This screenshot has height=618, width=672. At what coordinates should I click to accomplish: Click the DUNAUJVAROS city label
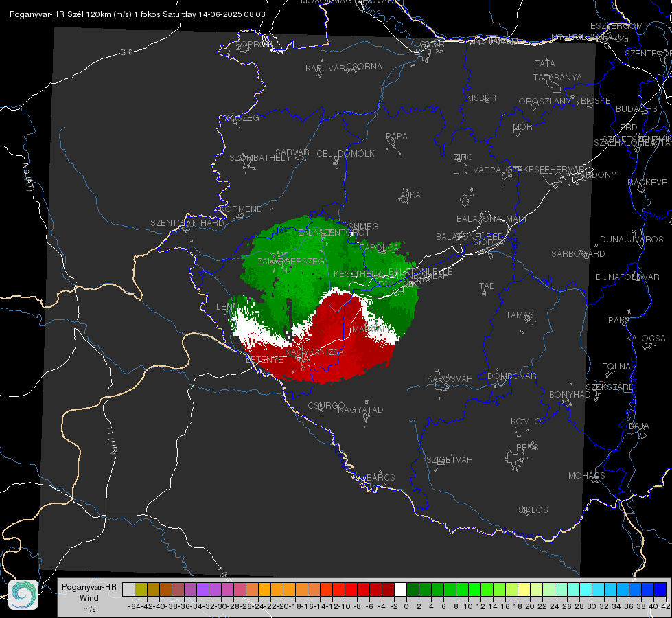(x=632, y=240)
